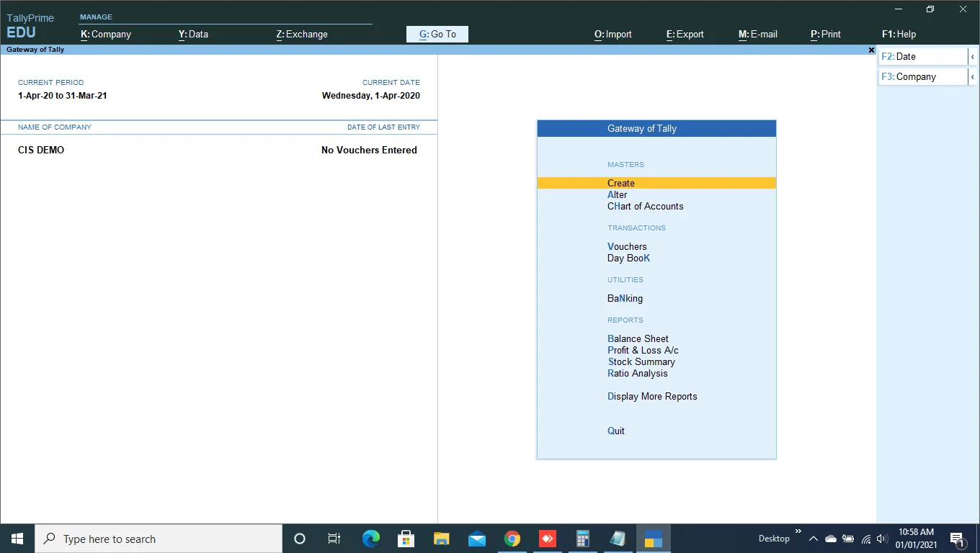The width and height of the screenshot is (980, 553).
Task: Open the clock showing 10:58 AM
Action: pos(917,539)
